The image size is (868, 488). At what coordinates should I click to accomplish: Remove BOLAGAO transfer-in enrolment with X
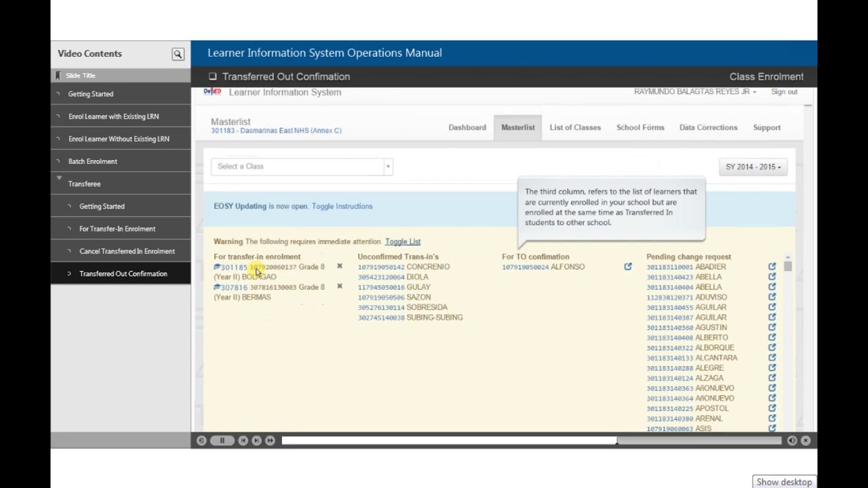tap(340, 266)
